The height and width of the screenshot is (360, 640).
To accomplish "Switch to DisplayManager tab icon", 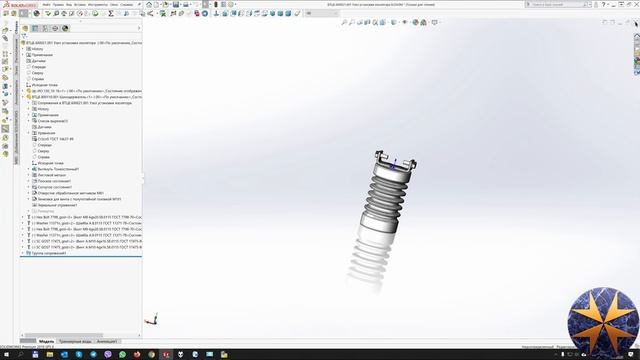I will tap(65, 28).
